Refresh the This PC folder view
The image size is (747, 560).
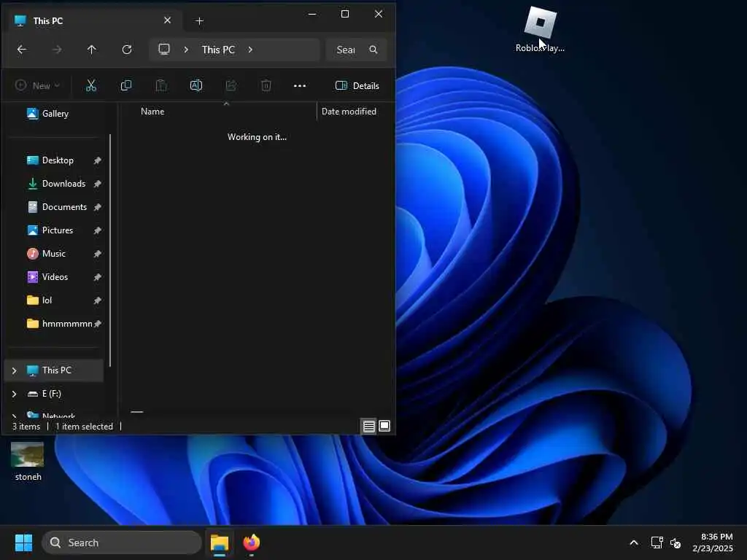coord(127,50)
